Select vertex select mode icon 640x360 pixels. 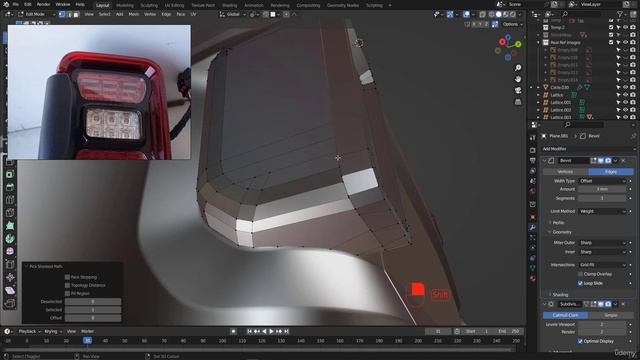click(x=62, y=14)
